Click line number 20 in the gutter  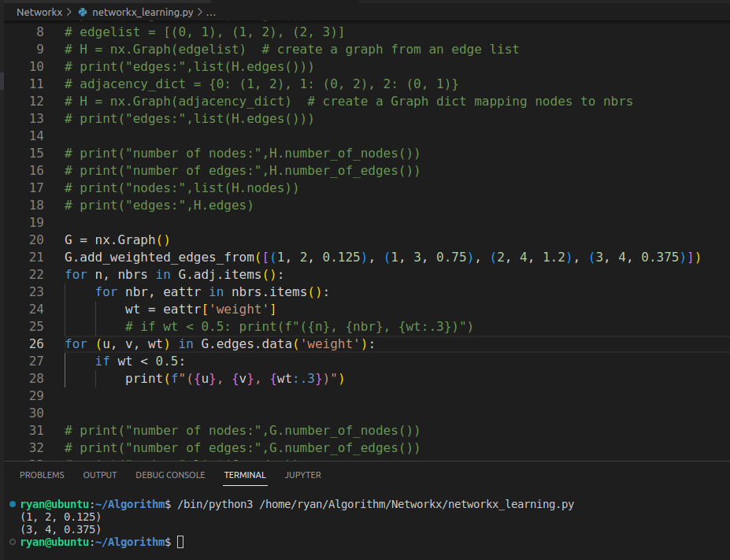pyautogui.click(x=36, y=239)
